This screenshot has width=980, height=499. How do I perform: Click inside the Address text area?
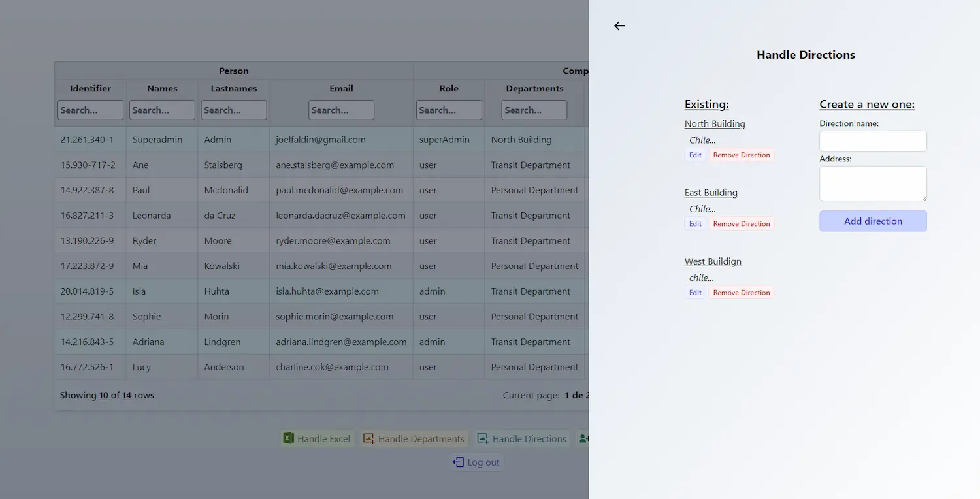point(873,184)
